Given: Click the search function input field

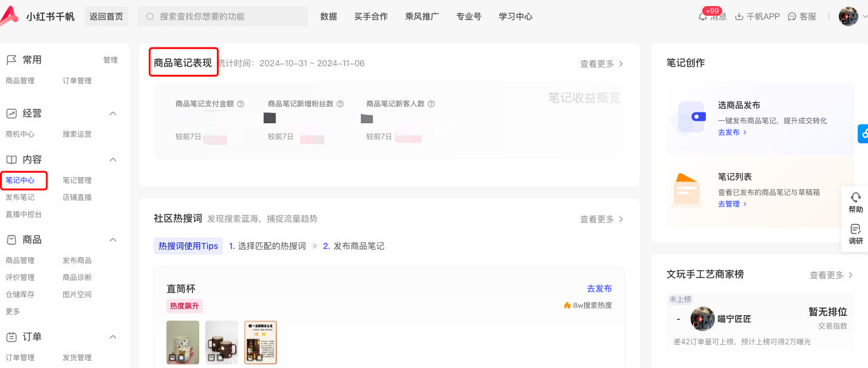Looking at the screenshot, I should point(231,16).
